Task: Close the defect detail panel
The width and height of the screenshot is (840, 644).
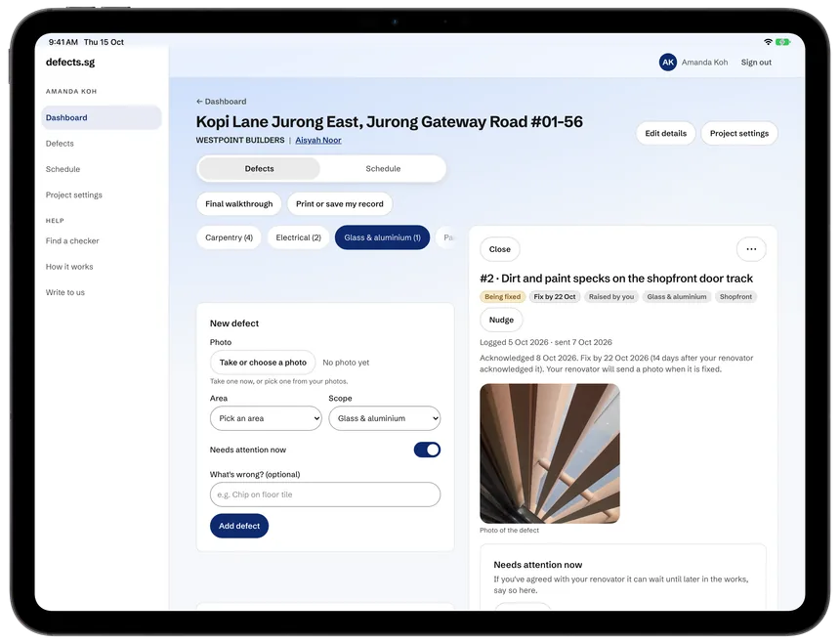Action: 500,249
